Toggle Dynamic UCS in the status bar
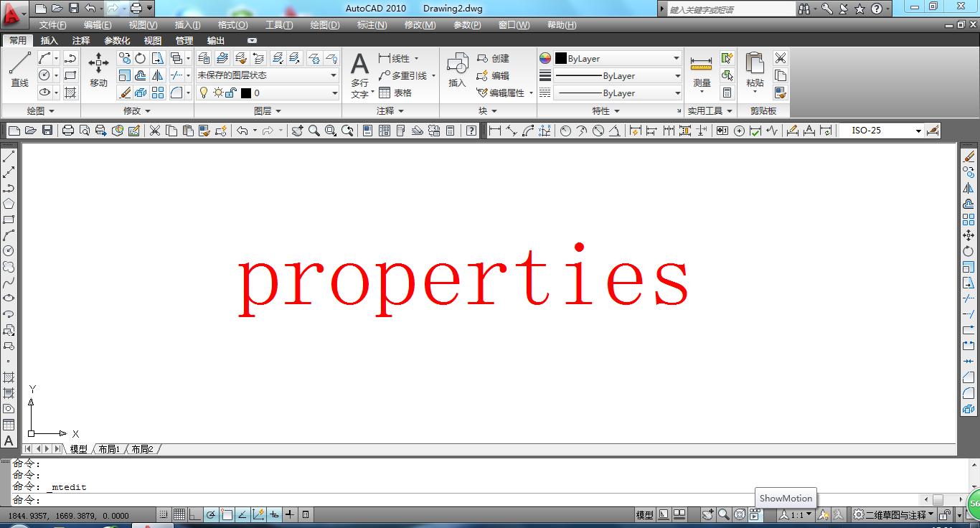Screen dimensions: 980x528 [x=258, y=514]
